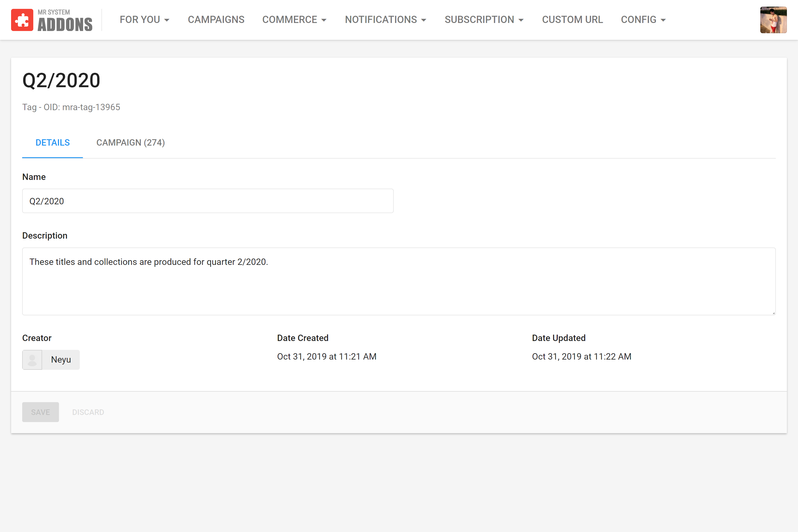Open the CUSTOM URL page
Image resolution: width=798 pixels, height=532 pixels.
coord(572,20)
